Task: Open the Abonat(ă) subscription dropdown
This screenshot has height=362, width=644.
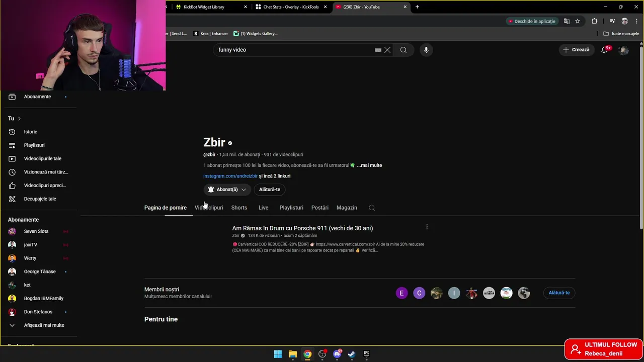Action: 227,190
